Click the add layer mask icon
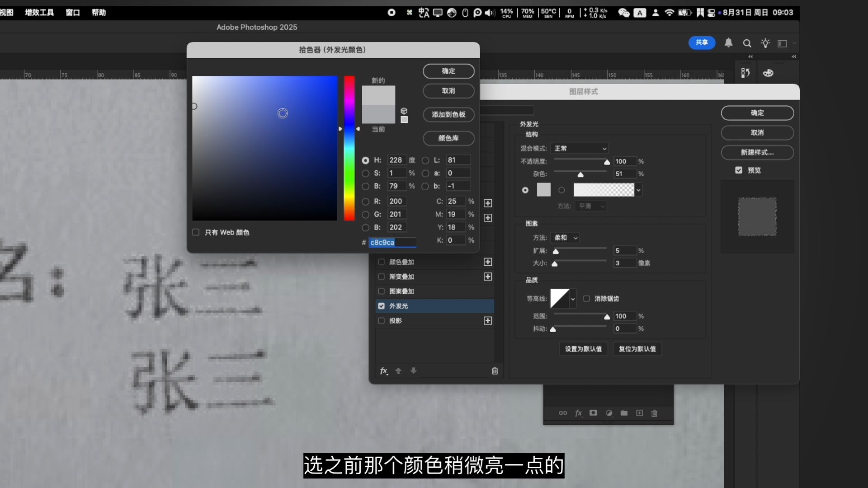 (593, 413)
